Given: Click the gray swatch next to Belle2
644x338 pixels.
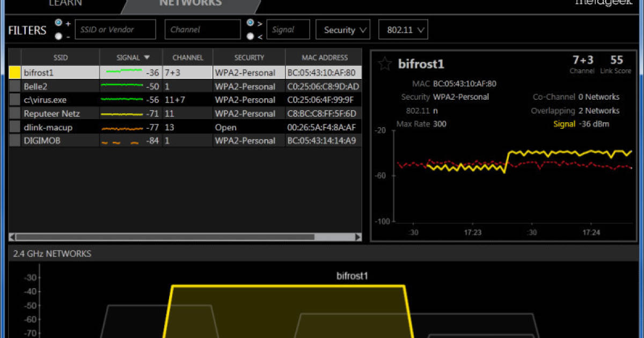Looking at the screenshot, I should (x=14, y=86).
